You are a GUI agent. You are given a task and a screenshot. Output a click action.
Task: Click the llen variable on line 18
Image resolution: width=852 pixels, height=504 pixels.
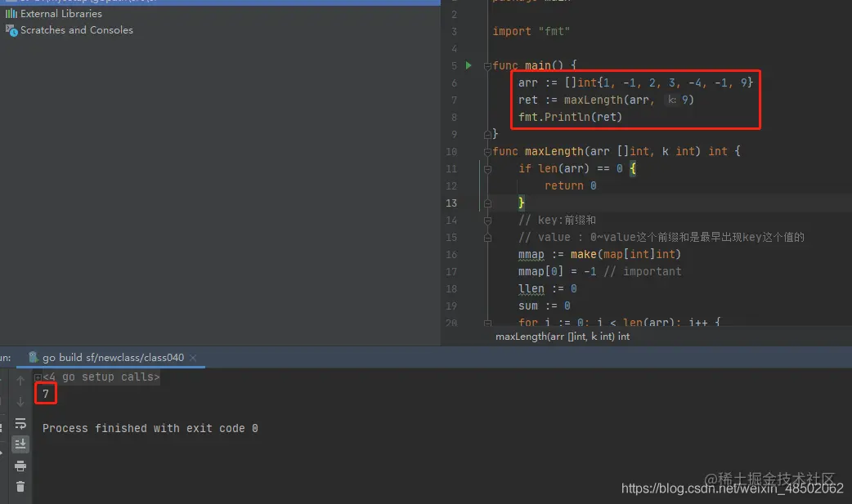click(x=531, y=288)
